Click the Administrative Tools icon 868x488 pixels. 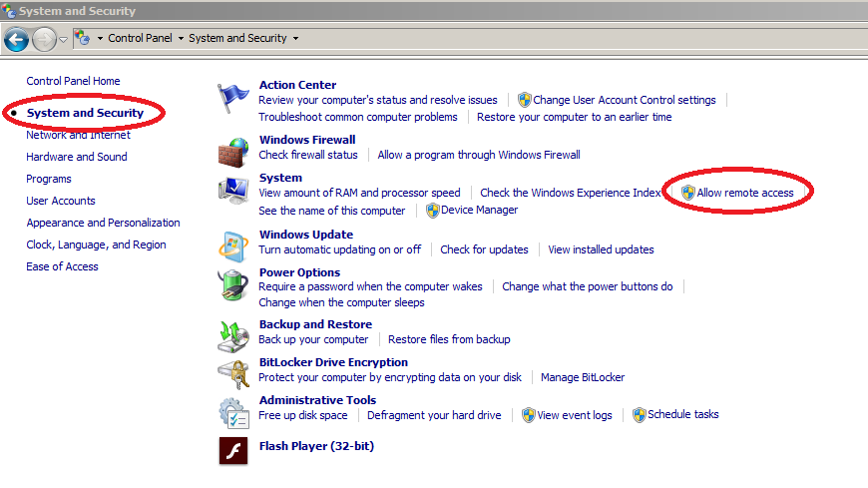click(x=232, y=411)
